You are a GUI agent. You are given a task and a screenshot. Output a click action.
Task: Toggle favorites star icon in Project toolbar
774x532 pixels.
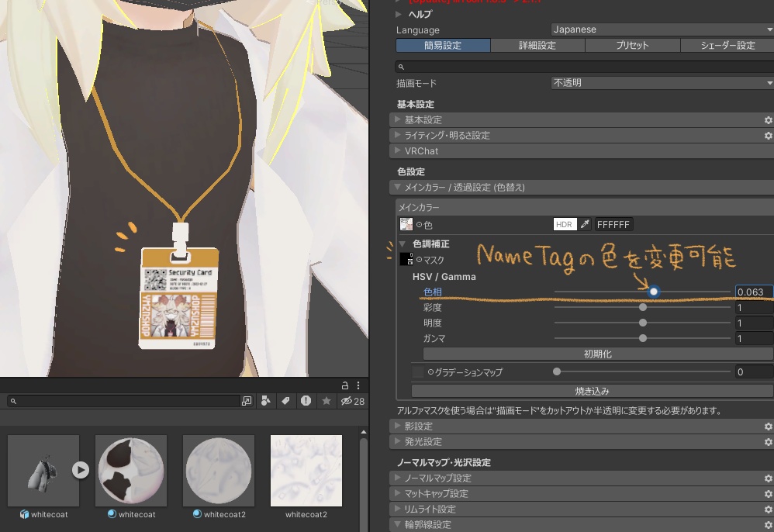[327, 401]
